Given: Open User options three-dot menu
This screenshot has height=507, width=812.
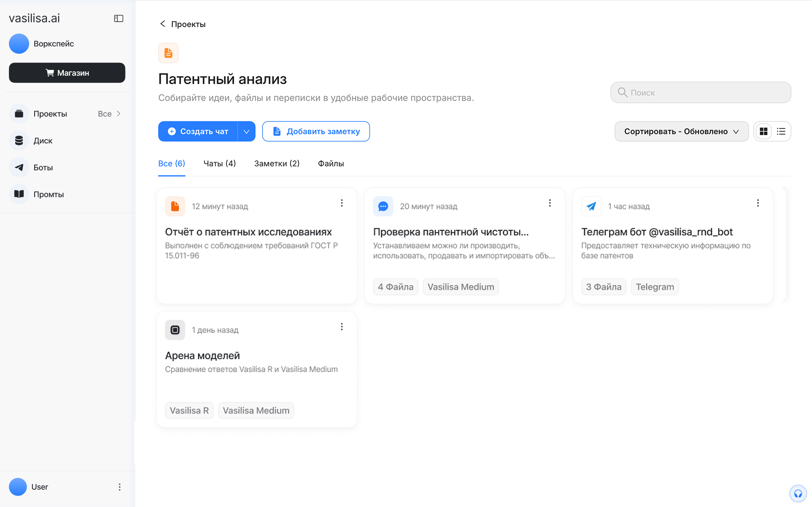Looking at the screenshot, I should [x=120, y=487].
